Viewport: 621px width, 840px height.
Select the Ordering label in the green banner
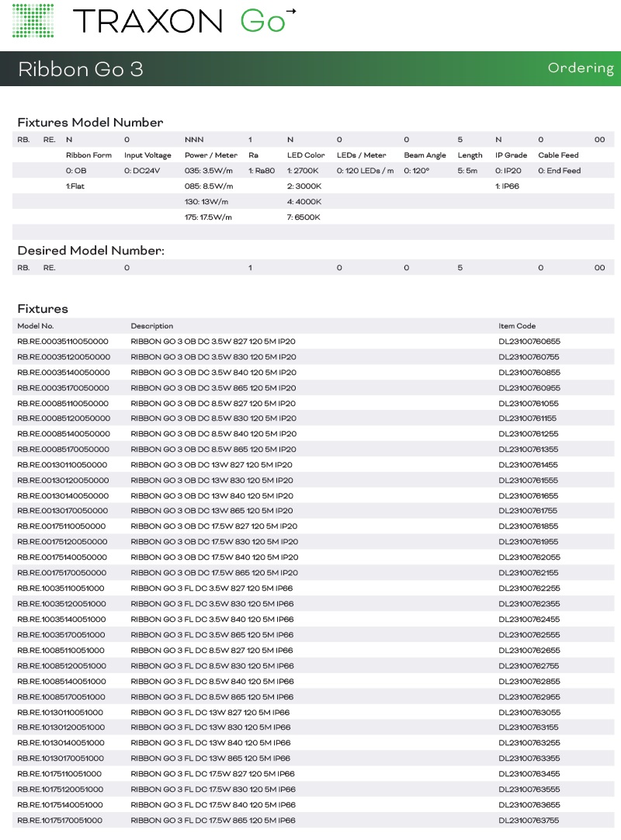pyautogui.click(x=580, y=68)
